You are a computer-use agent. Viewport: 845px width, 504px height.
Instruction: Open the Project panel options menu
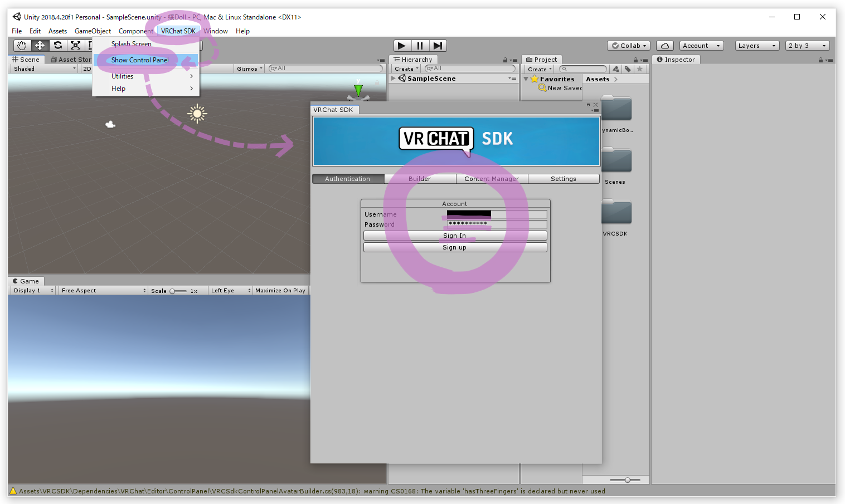[644, 60]
